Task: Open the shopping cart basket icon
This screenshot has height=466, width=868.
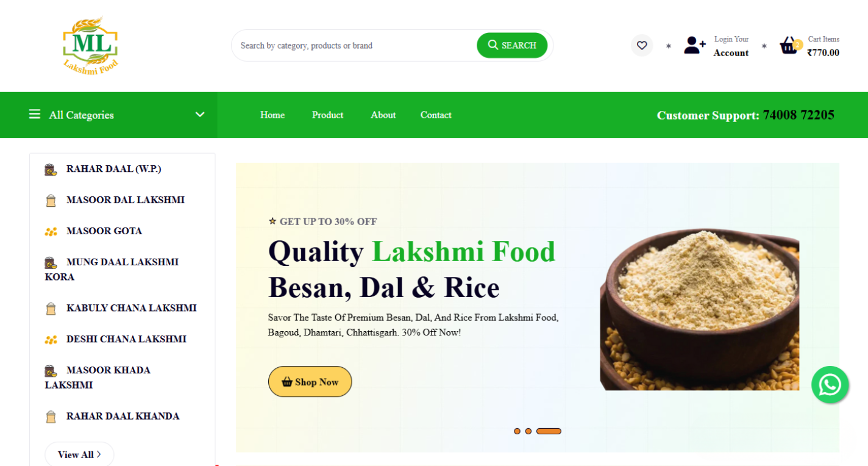Action: point(790,46)
